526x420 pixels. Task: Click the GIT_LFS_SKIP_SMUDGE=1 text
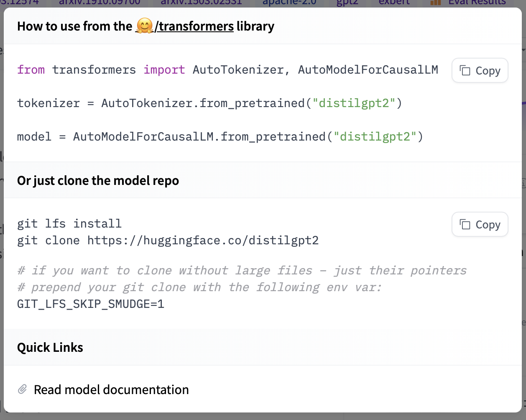(x=91, y=304)
